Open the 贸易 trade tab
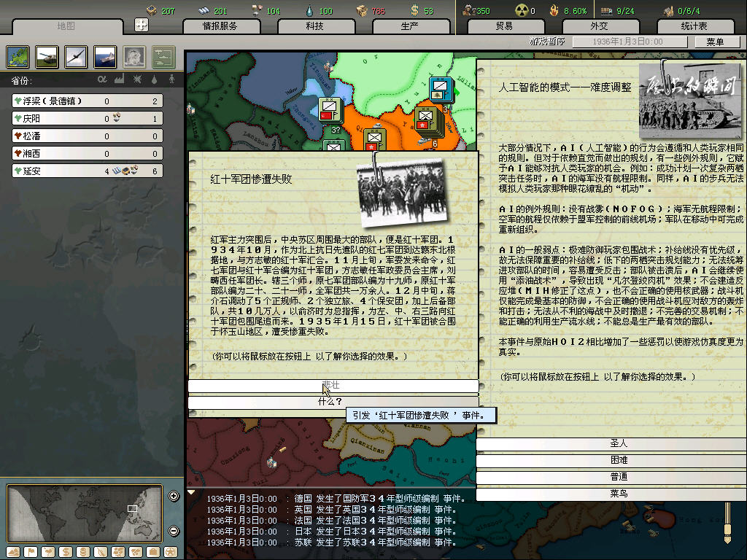Viewport: 747px width, 560px height. (x=505, y=26)
